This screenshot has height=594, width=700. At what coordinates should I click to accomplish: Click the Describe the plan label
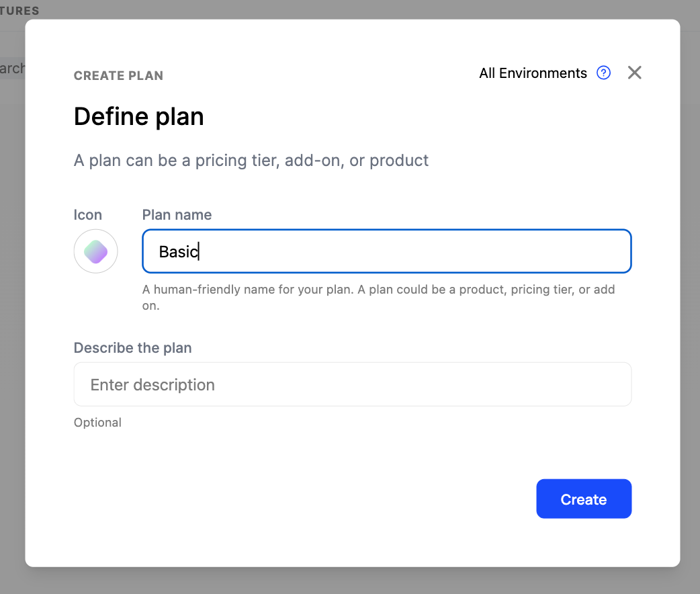[x=132, y=348]
